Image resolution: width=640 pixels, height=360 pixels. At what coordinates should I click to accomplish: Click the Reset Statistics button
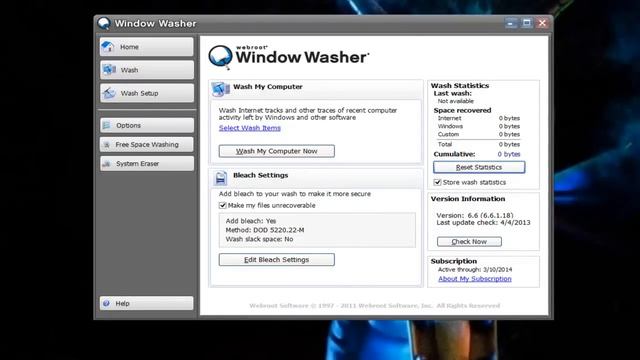coord(479,167)
